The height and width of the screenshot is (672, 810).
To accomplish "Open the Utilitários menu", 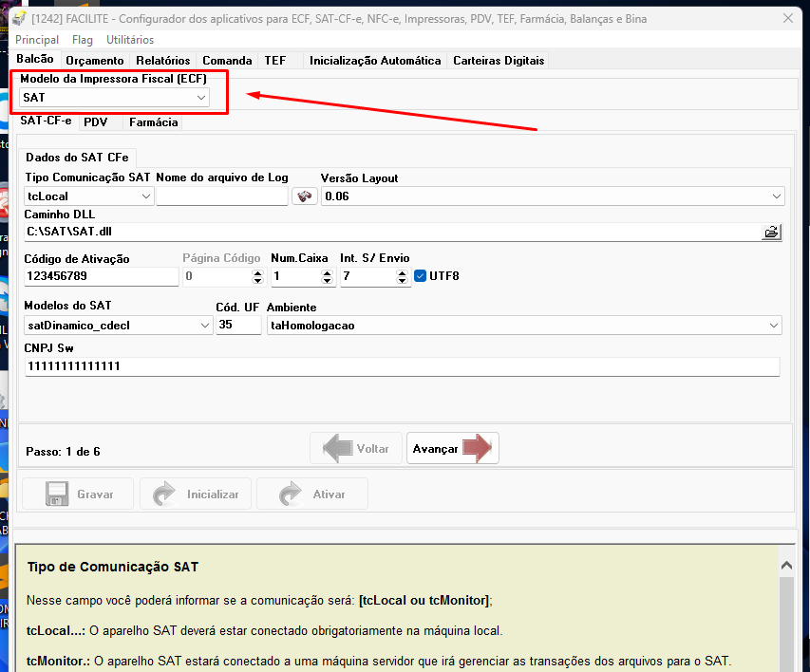I will [x=130, y=40].
